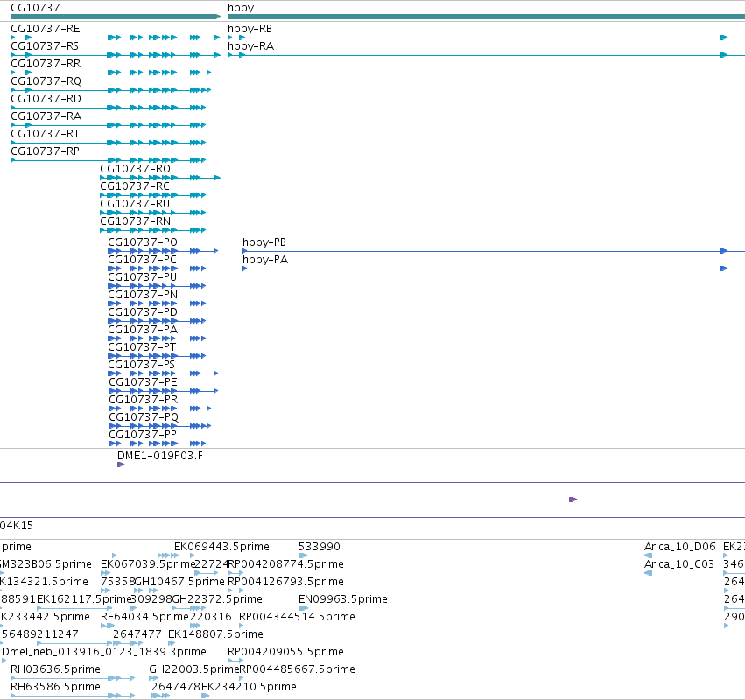Click the EK162117.5prime EST label
745x700 pixels.
tap(84, 599)
